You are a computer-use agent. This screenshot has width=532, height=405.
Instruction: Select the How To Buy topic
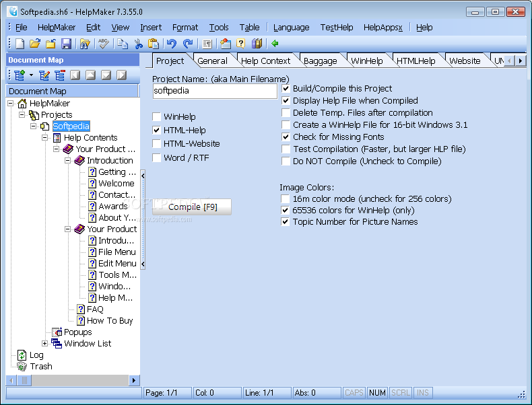pyautogui.click(x=110, y=321)
